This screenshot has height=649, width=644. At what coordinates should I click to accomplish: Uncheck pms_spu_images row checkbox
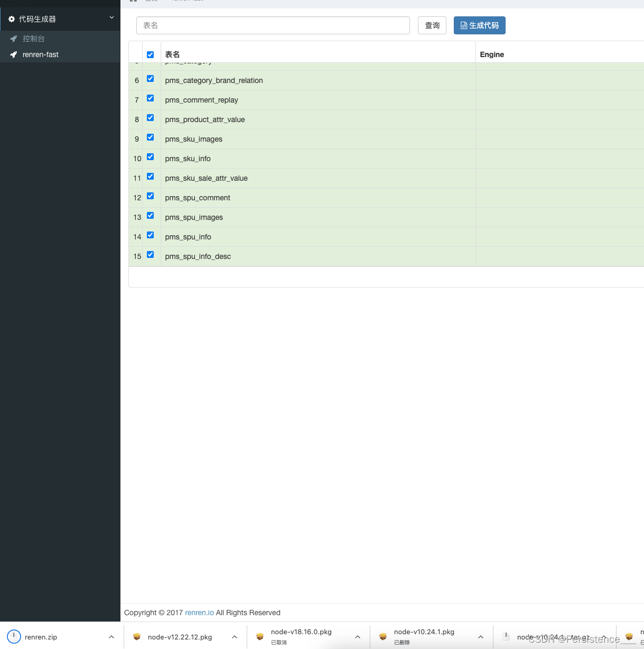[x=150, y=216]
